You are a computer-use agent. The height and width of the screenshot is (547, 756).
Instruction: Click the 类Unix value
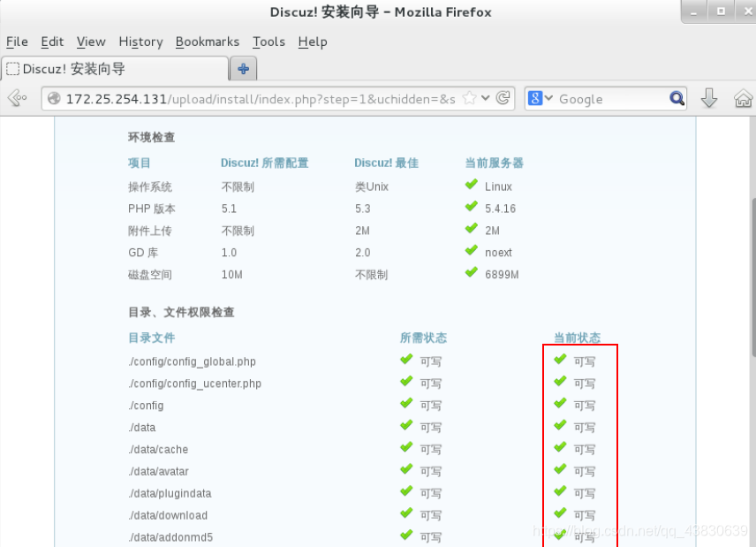pos(372,186)
